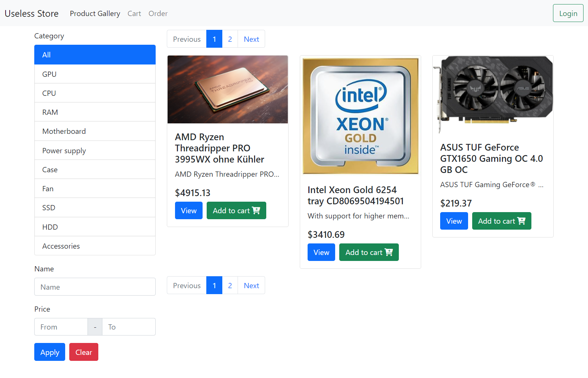The image size is (588, 378).
Task: Open the ASUS TUF graphics card image
Action: [x=493, y=95]
